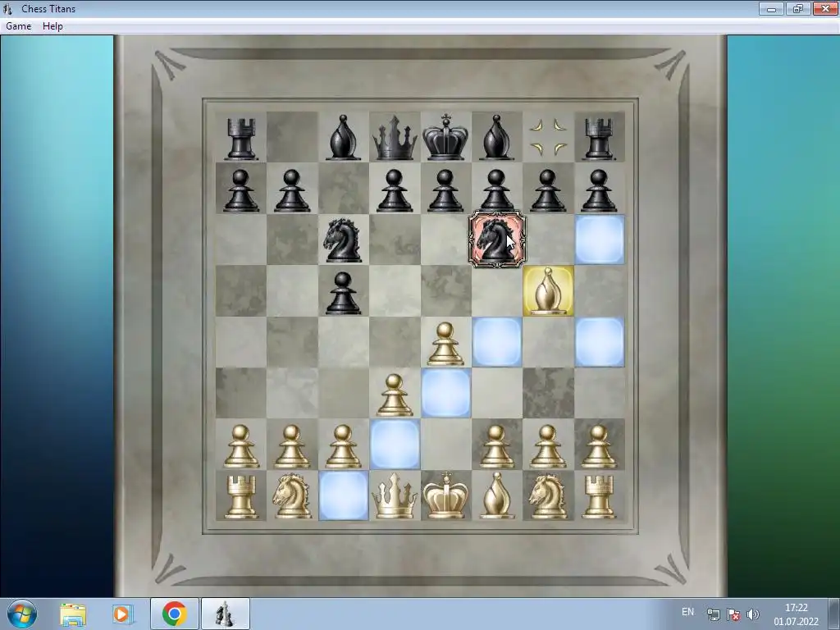Select the white king on e1
This screenshot has height=630, width=840.
tap(445, 495)
